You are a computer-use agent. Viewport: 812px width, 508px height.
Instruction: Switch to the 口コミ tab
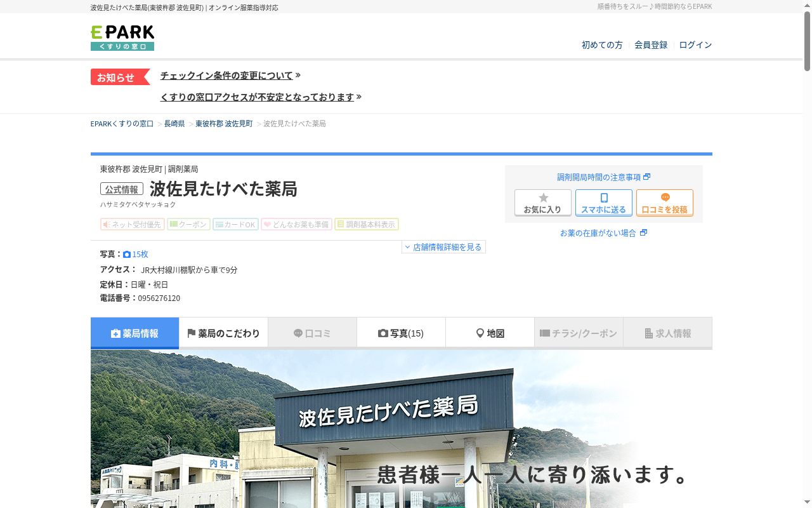tap(312, 333)
